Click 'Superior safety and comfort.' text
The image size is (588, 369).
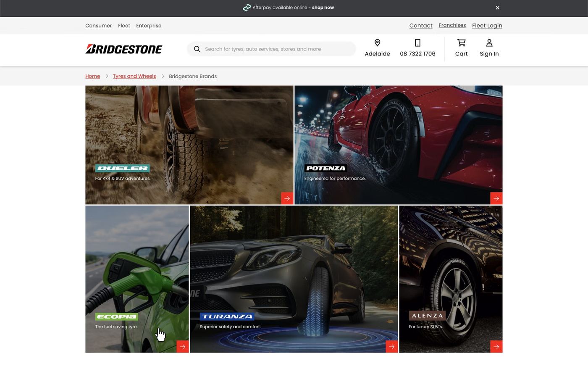click(230, 327)
